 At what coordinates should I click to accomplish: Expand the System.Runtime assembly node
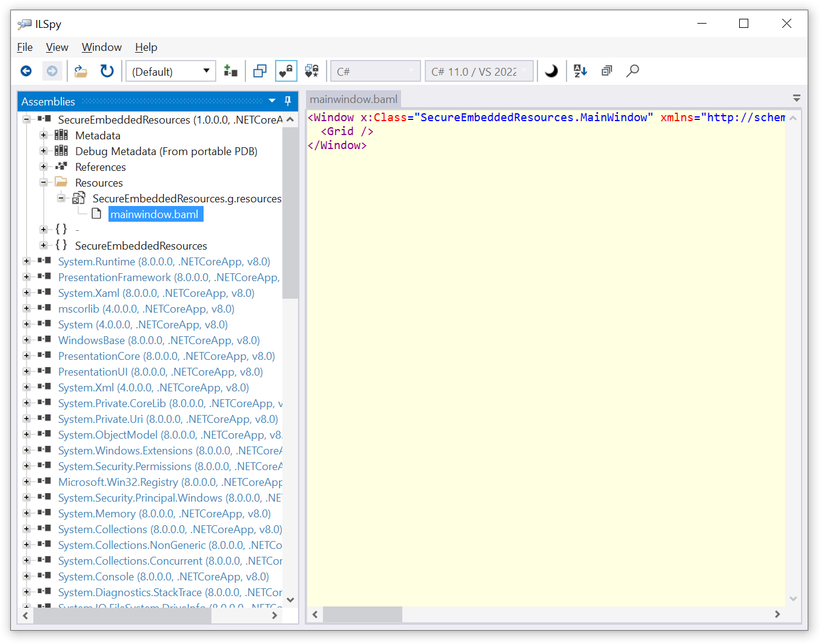(25, 261)
